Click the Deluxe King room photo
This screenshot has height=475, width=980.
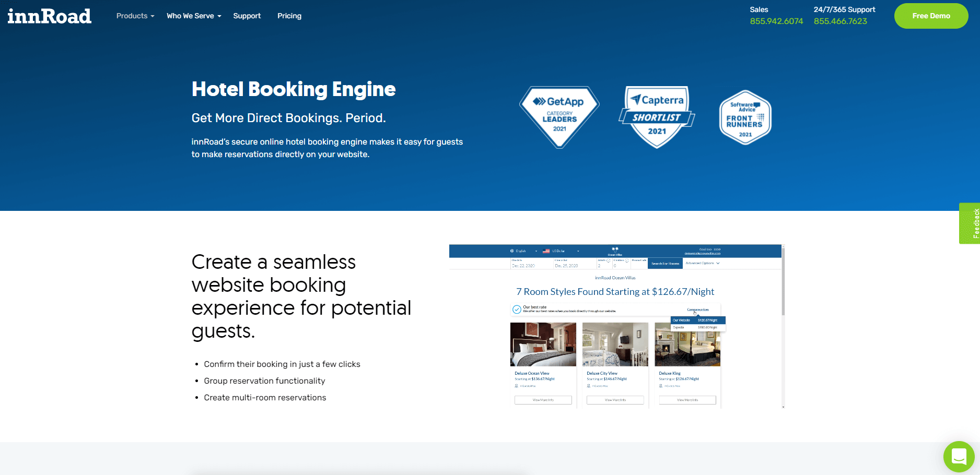pyautogui.click(x=687, y=345)
